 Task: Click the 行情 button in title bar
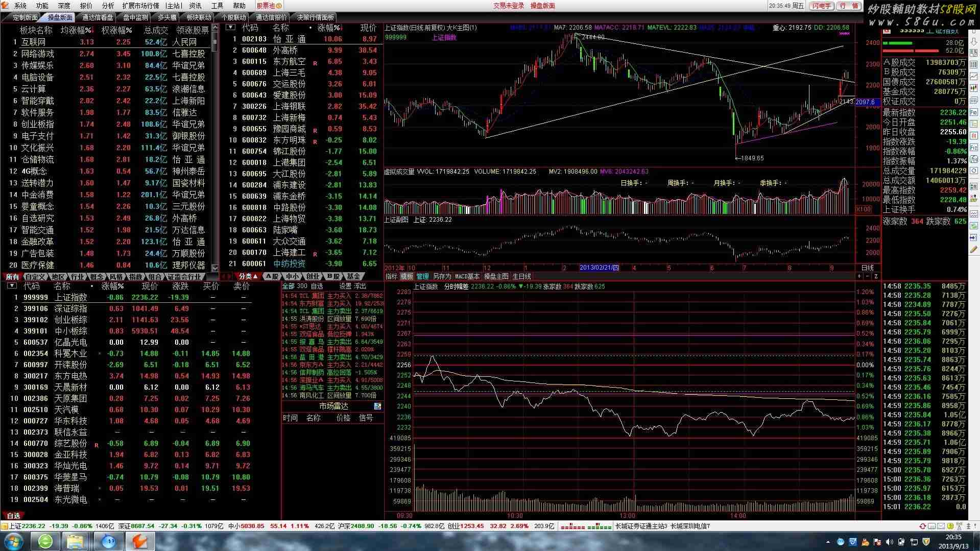[849, 6]
